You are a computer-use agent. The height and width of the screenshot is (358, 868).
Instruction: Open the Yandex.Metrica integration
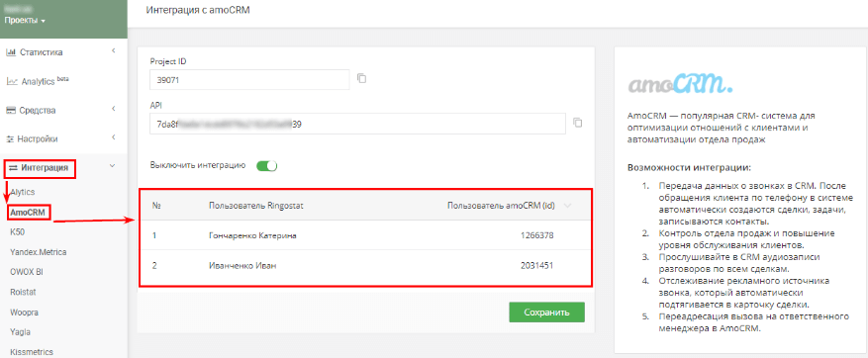click(x=39, y=252)
